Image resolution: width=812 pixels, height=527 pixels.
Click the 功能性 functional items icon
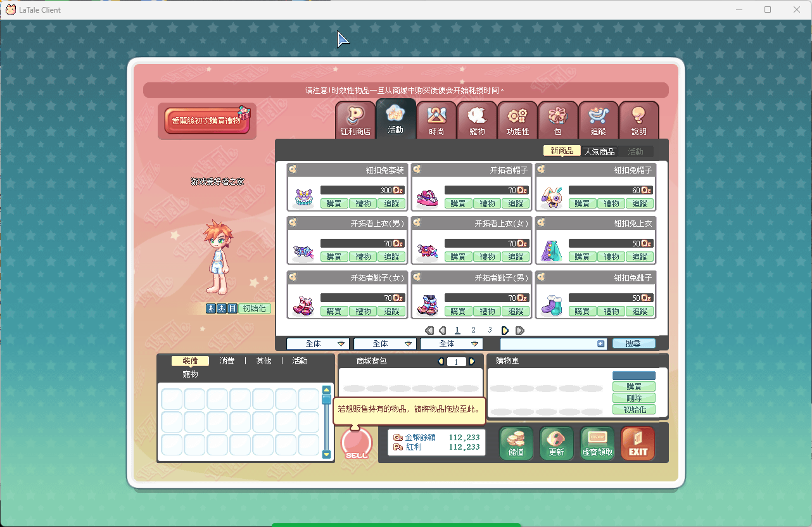[517, 120]
